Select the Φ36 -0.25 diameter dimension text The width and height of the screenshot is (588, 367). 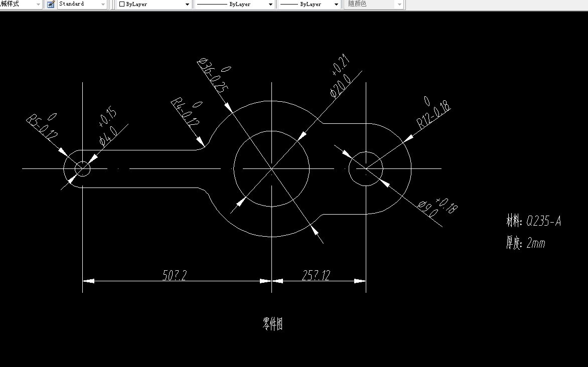tap(214, 75)
